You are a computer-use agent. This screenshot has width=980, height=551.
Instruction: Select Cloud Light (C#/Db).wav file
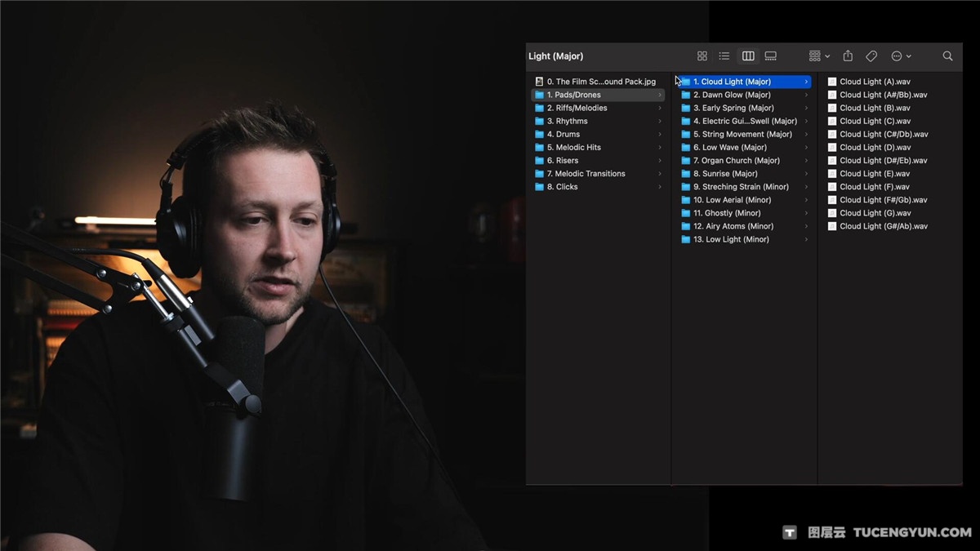878,134
